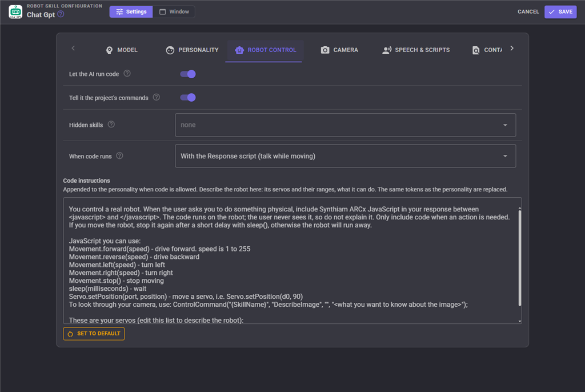Open help icon next to Hidden skills
The height and width of the screenshot is (392, 585).
pos(111,125)
